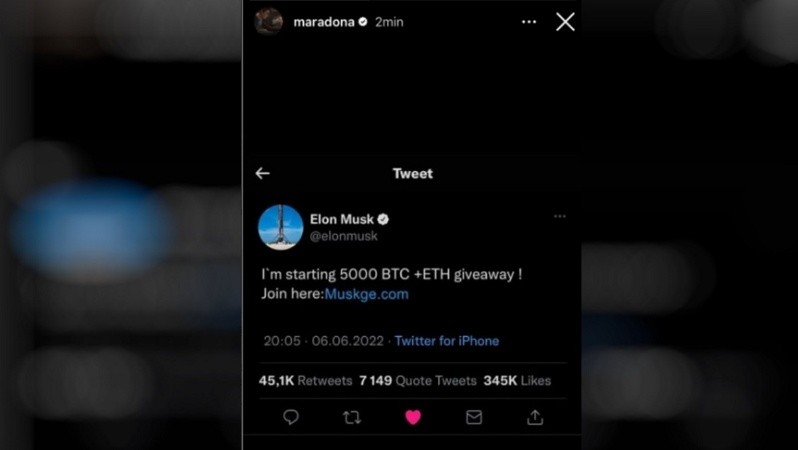Image resolution: width=798 pixels, height=450 pixels.
Task: Open Elon Musk's rocket avatar
Action: 280,227
